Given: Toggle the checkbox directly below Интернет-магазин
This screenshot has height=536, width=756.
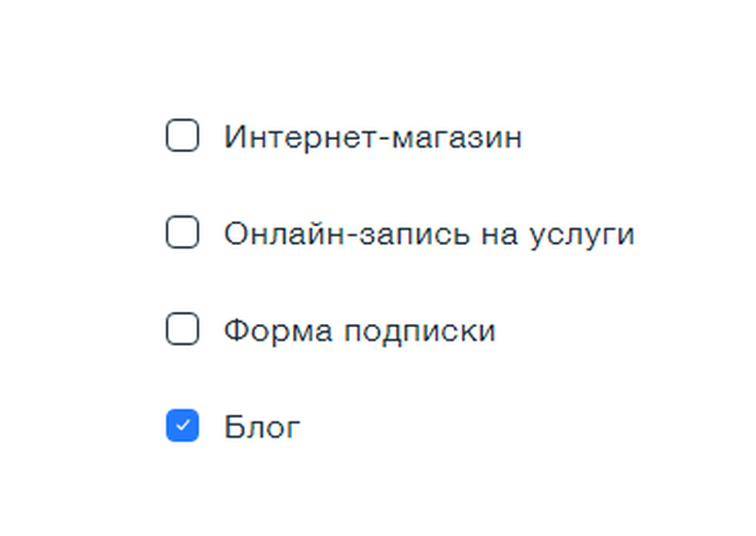Looking at the screenshot, I should pyautogui.click(x=182, y=233).
